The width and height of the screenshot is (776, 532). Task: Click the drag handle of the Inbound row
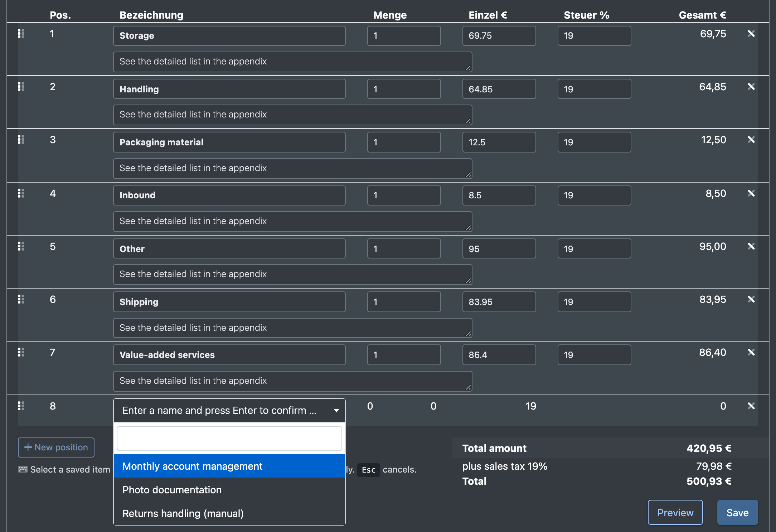[x=21, y=193]
